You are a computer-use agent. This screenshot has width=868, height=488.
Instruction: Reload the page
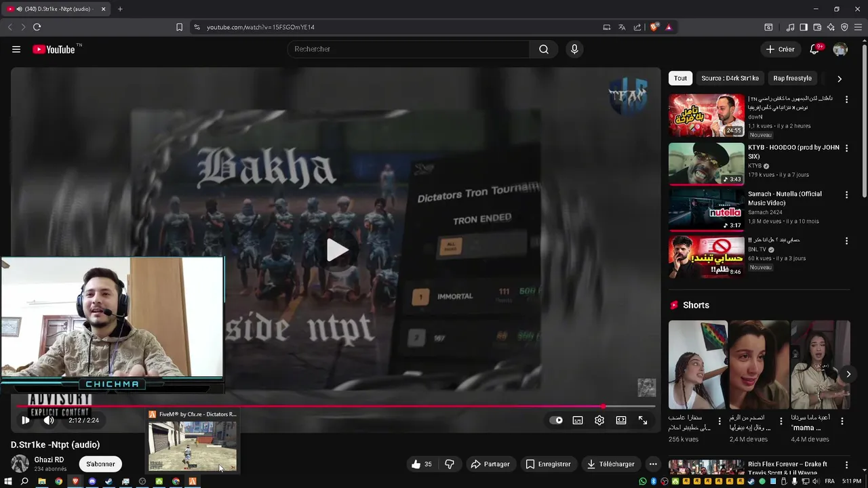[37, 27]
